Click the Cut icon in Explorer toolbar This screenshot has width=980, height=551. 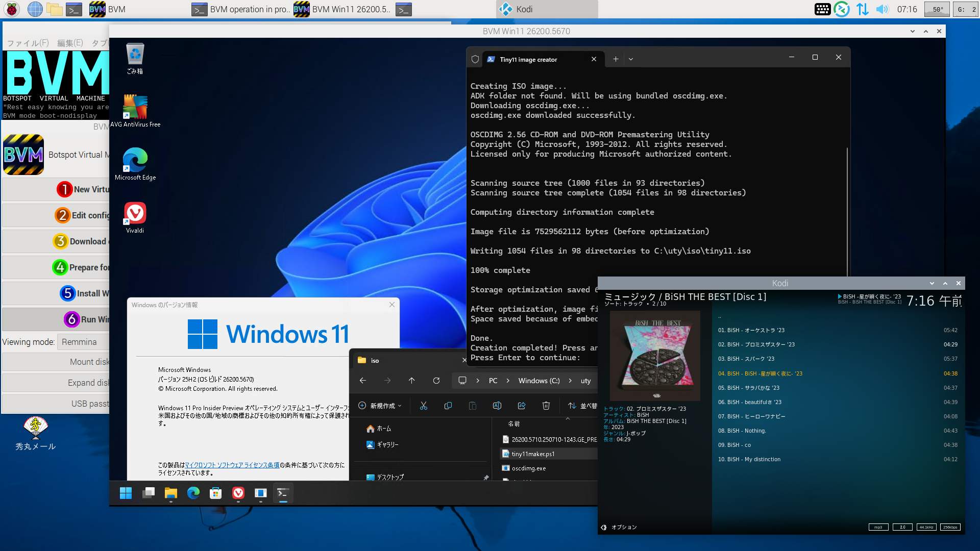coord(423,406)
